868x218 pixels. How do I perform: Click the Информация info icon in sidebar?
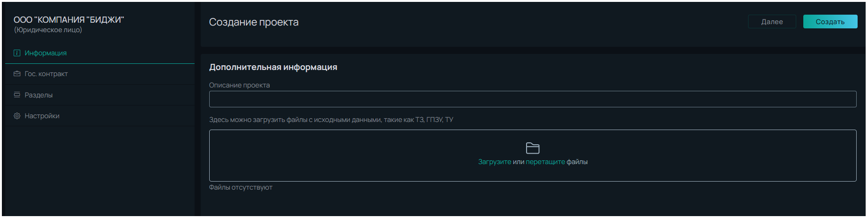(17, 53)
